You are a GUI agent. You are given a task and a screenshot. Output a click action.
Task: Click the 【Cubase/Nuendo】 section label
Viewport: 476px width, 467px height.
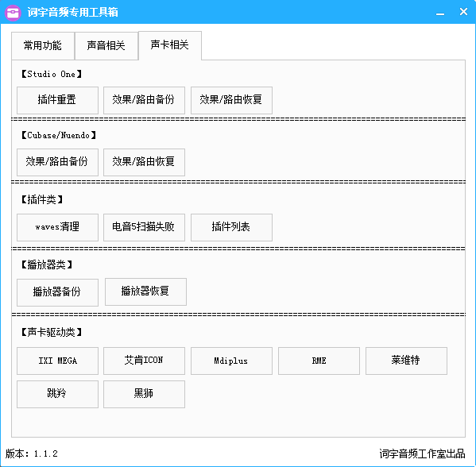pyautogui.click(x=59, y=135)
